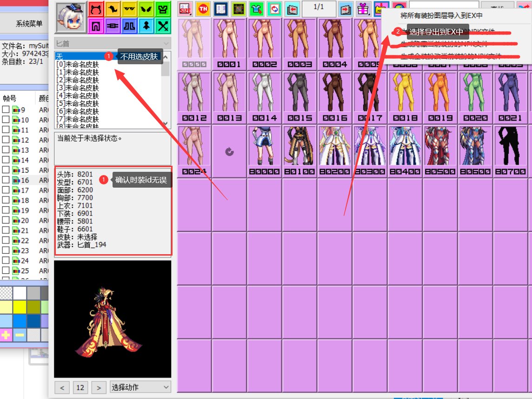Select the red cat-ear headgear category icon
Screen dimensions: 532x399
(96, 9)
